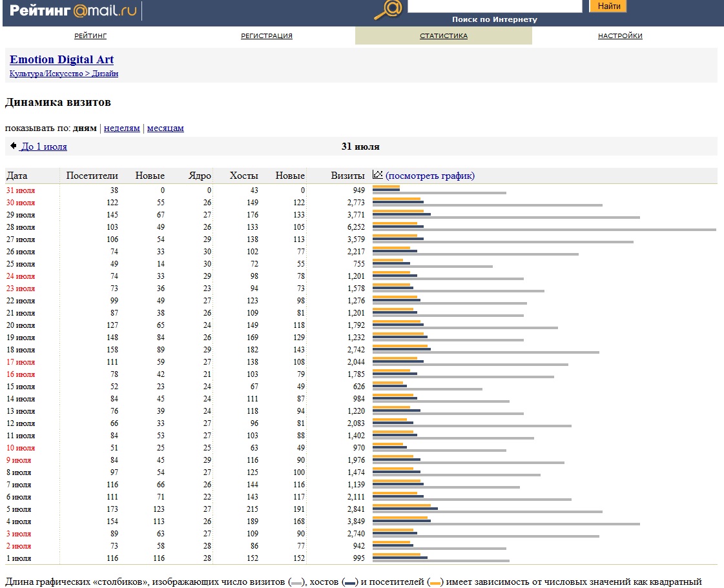
Task: Open the посмотреть график link
Action: (430, 176)
